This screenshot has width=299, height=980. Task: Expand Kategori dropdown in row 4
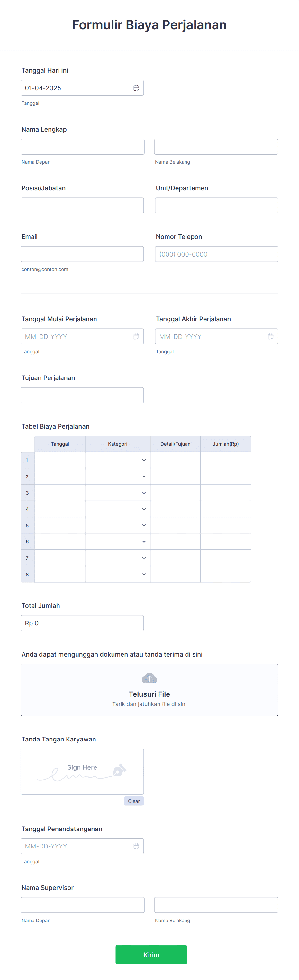118,509
